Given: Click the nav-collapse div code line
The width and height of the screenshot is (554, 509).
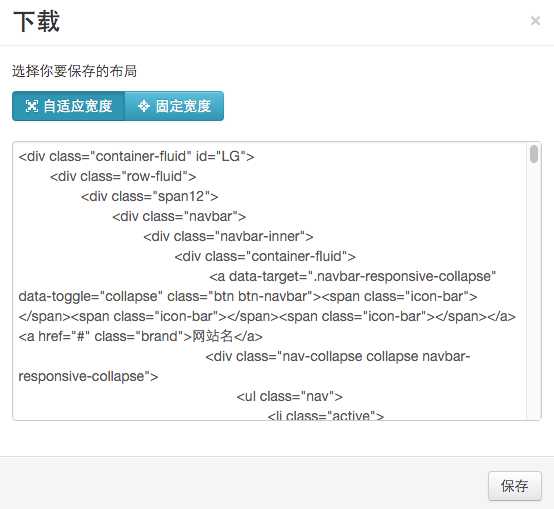Looking at the screenshot, I should pyautogui.click(x=338, y=356).
